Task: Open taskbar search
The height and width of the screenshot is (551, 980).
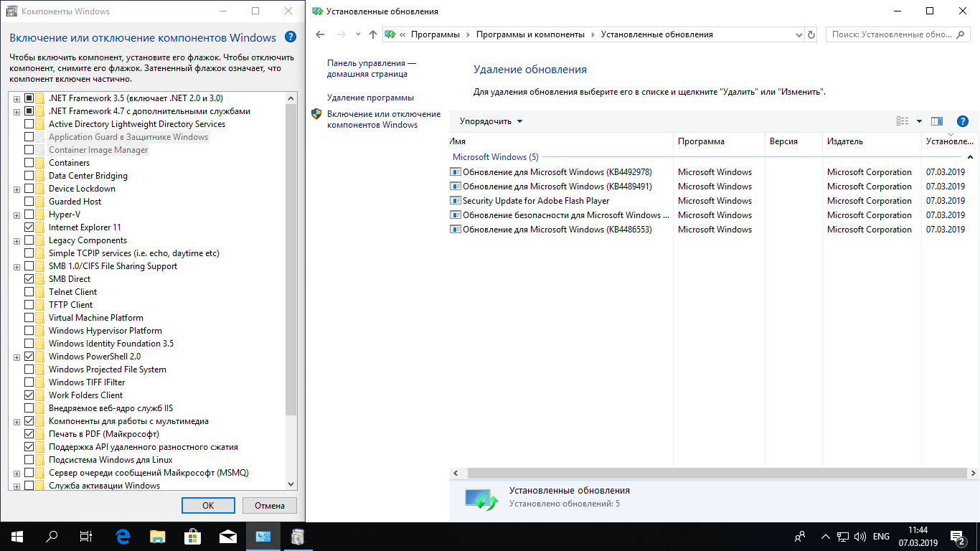Action: pyautogui.click(x=52, y=537)
